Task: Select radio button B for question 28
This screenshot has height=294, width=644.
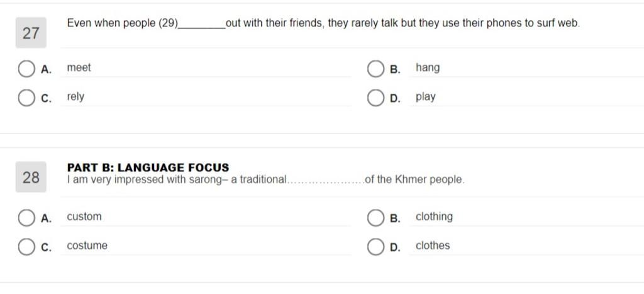Action: [x=375, y=218]
